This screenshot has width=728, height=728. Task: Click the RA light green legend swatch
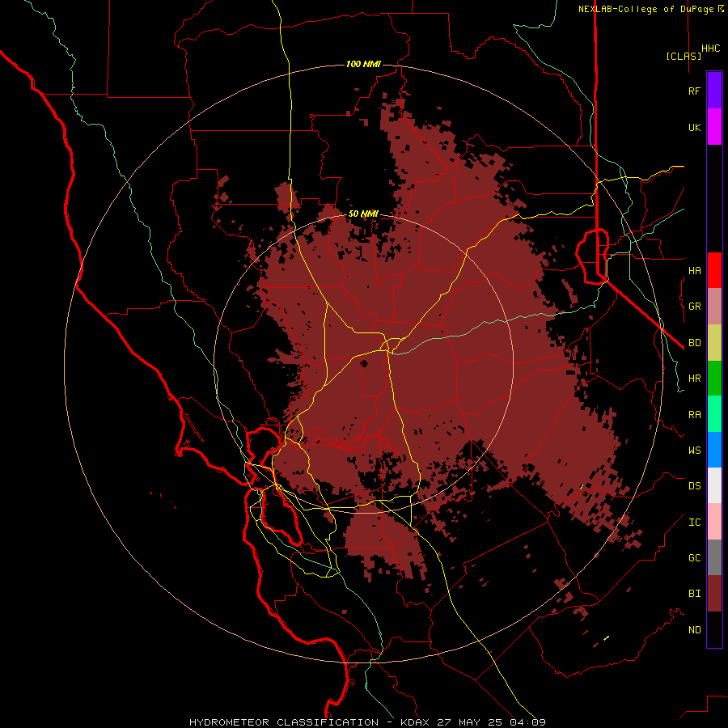[x=714, y=414]
